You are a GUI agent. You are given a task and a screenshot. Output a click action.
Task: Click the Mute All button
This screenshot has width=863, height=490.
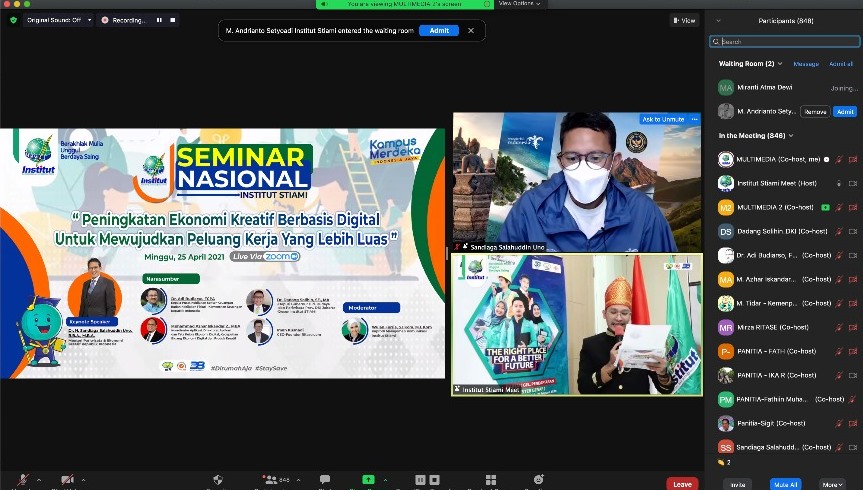pos(785,484)
